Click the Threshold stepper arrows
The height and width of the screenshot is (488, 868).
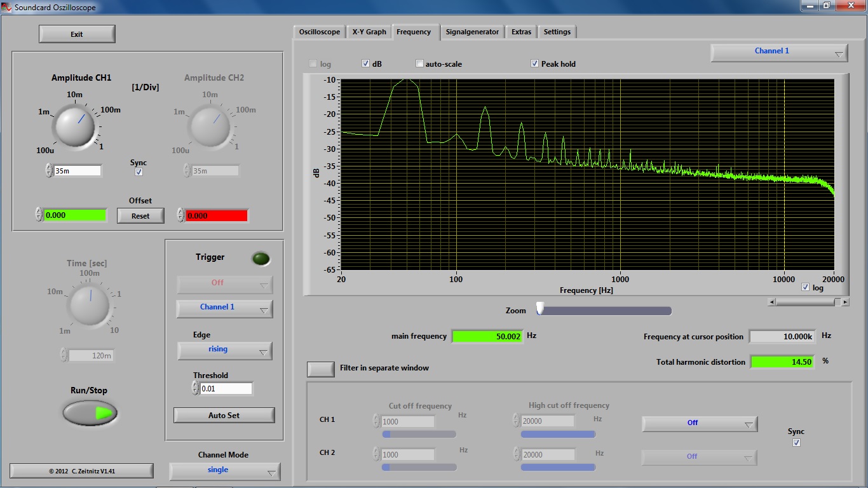(196, 388)
